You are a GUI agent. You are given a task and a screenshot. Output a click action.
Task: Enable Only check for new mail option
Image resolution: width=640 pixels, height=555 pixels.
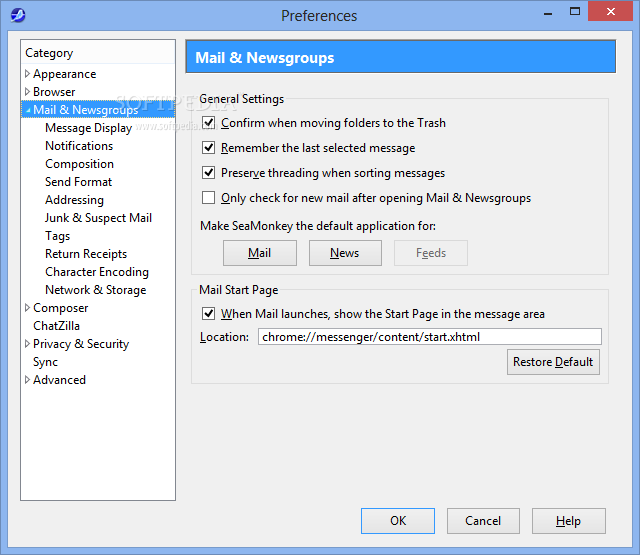[x=209, y=198]
